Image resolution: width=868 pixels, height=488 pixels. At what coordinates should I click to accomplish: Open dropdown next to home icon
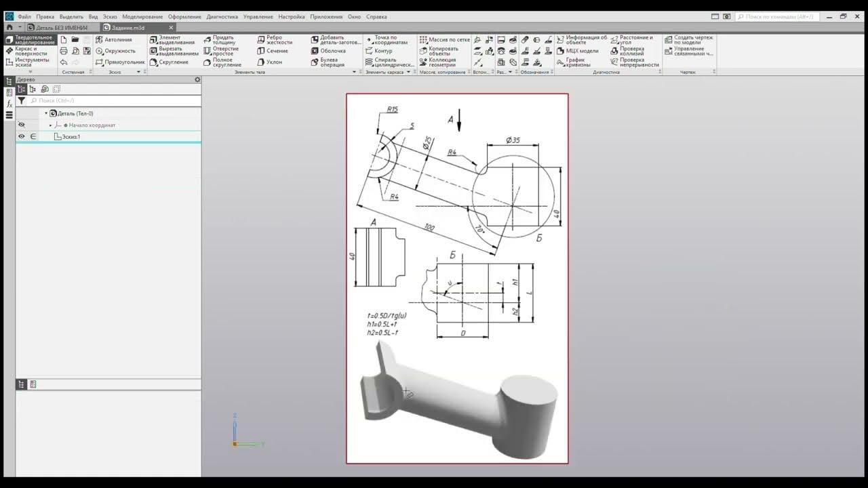tap(20, 27)
